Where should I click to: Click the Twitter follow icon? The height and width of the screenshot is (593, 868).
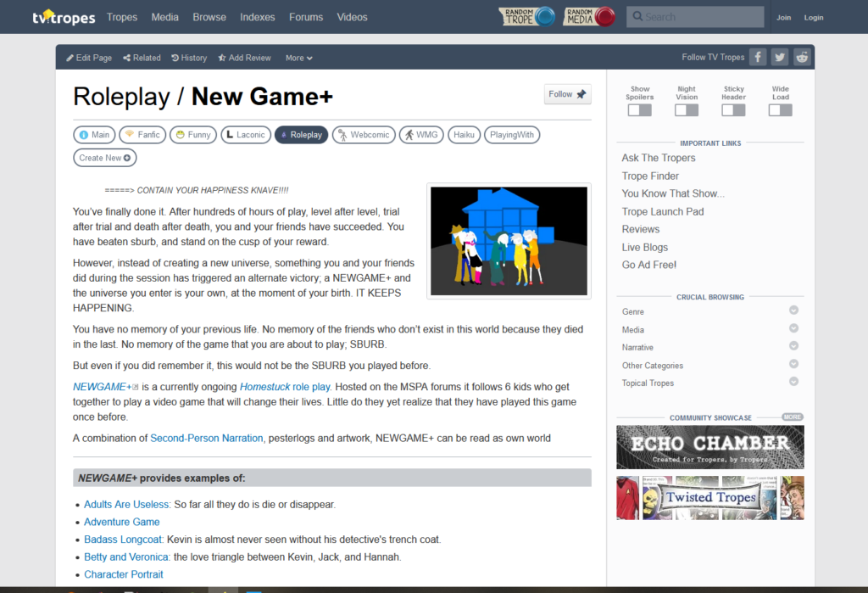pos(780,57)
